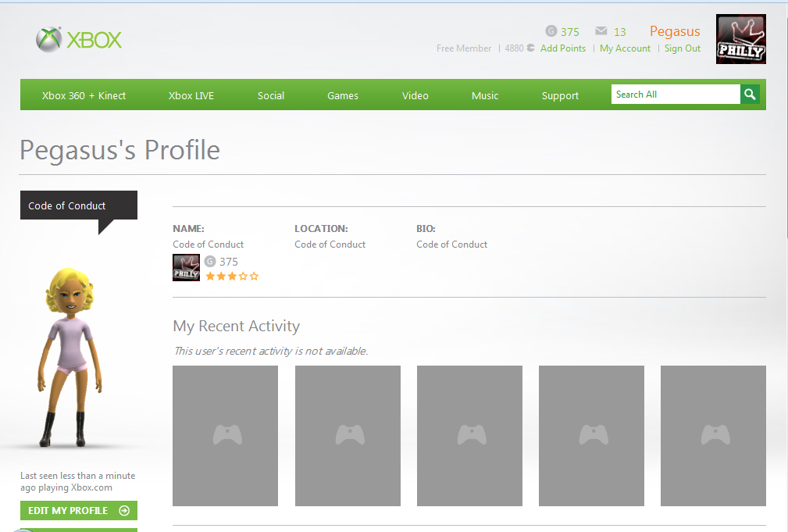
Task: Click the 4880 points balance
Action: pos(514,48)
